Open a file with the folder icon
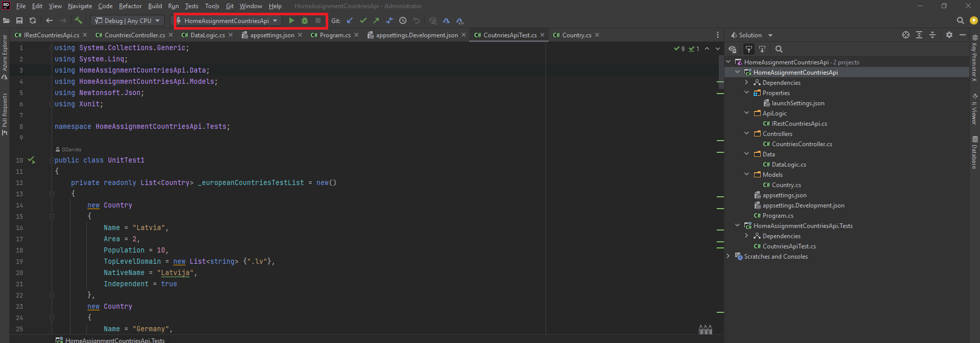 [x=6, y=20]
